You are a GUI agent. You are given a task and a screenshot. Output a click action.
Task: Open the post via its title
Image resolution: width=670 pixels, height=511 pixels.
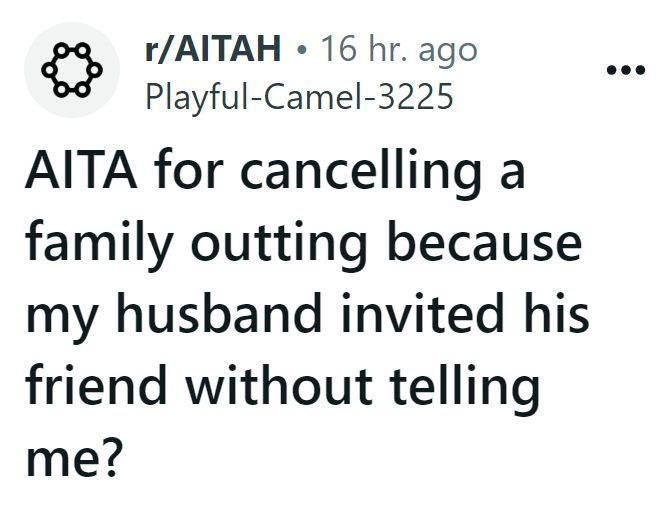[300, 310]
